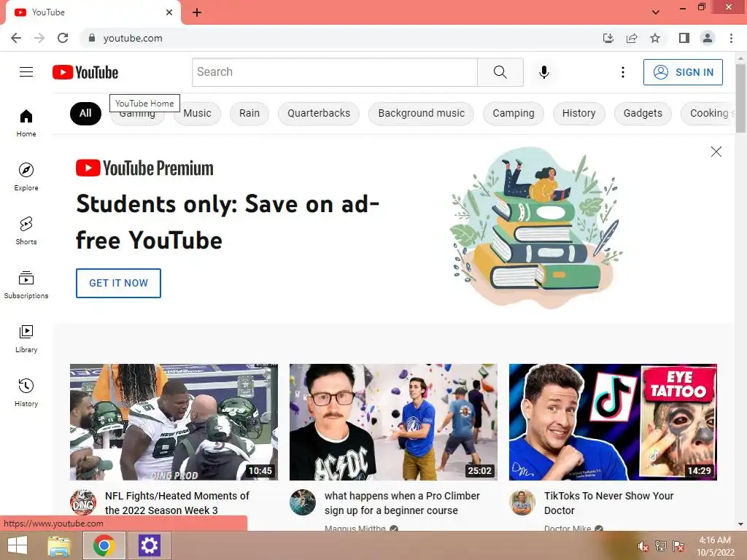Screen dimensions: 747x560
Task: Open the settings gear taskbar app
Action: 149,545
